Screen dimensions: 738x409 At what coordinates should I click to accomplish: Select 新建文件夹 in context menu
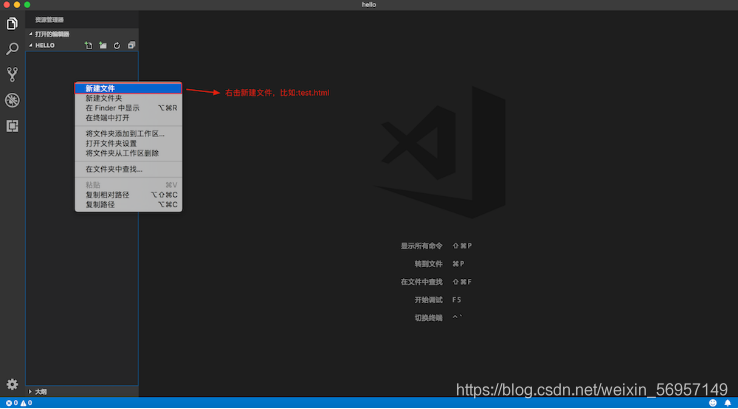click(128, 98)
